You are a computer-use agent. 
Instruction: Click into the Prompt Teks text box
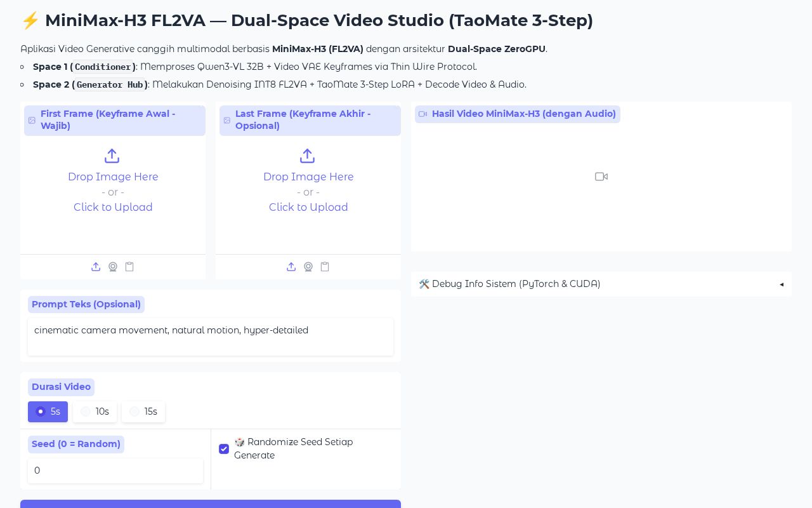pyautogui.click(x=211, y=337)
